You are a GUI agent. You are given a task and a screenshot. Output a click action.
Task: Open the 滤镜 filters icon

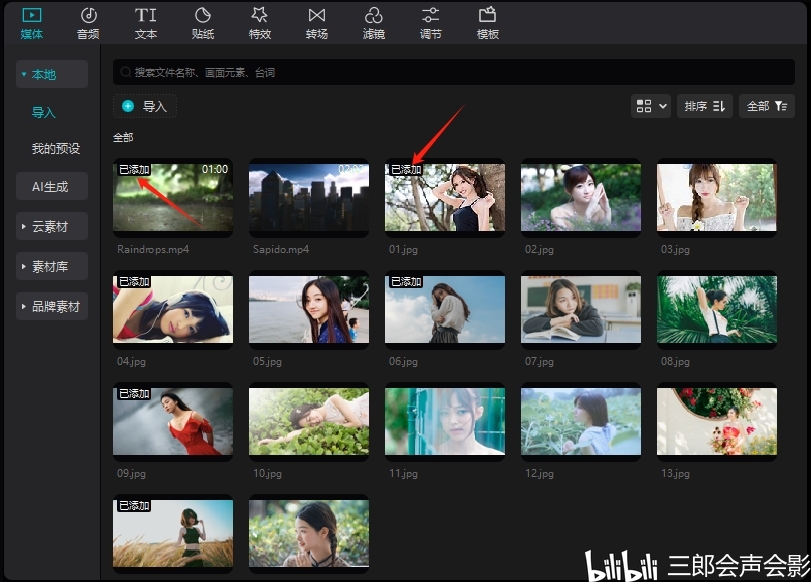(x=373, y=23)
